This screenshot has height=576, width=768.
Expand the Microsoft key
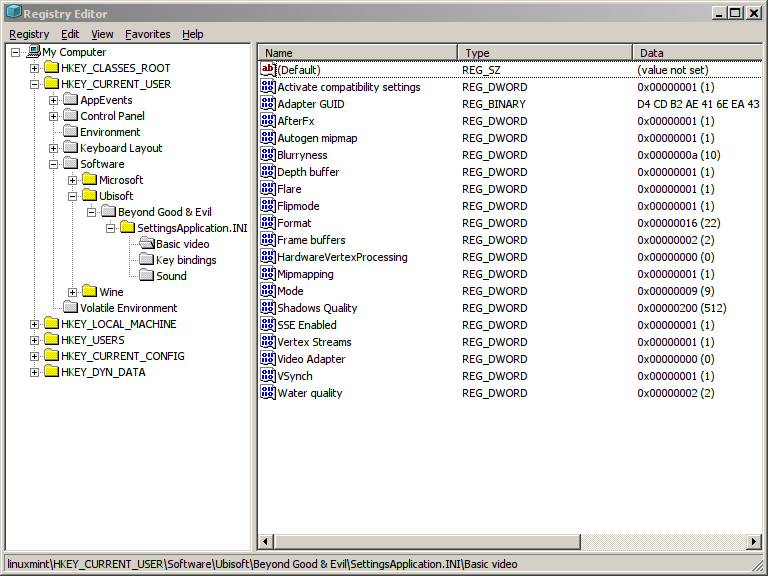click(x=72, y=180)
